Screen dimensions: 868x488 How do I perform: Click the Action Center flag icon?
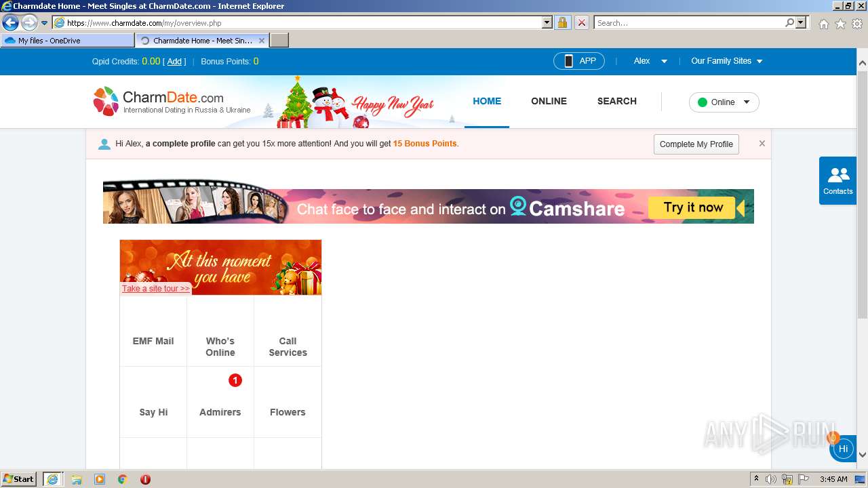coord(804,479)
